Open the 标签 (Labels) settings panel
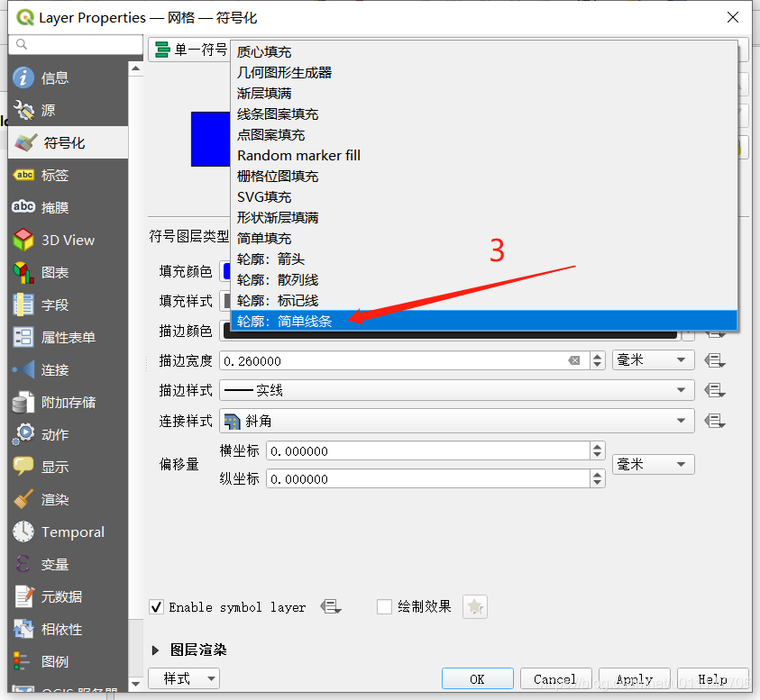 coord(54,174)
